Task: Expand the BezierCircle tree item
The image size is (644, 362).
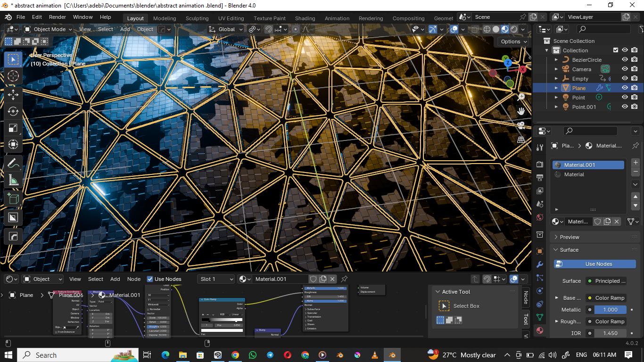Action: tap(556, 60)
